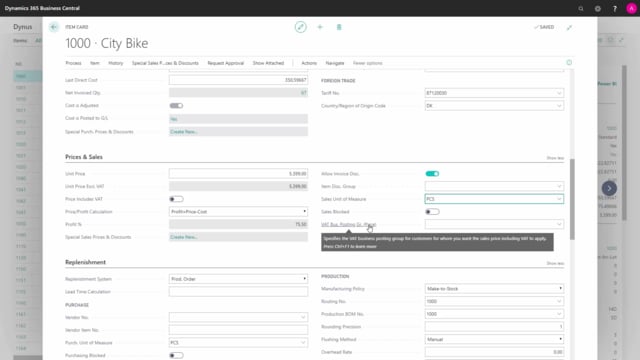Open the Navigate menu
This screenshot has width=640, height=360.
tap(335, 63)
